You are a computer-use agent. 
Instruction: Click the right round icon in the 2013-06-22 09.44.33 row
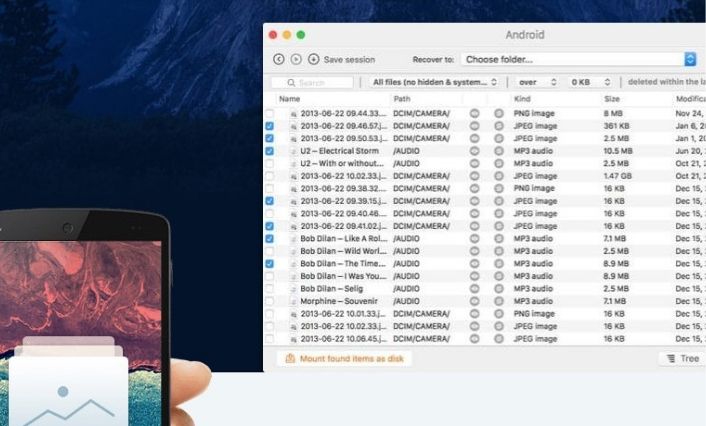(x=499, y=113)
